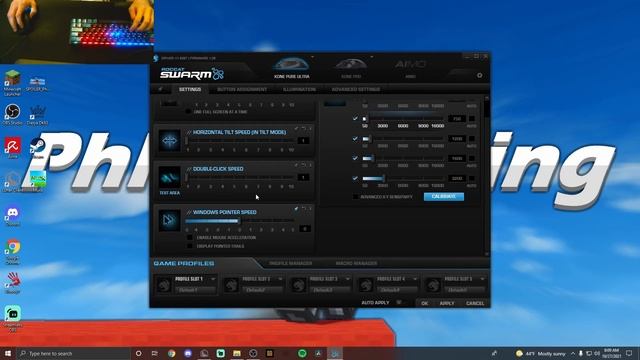The height and width of the screenshot is (360, 640).
Task: Expand Profile Slot 1 dropdown arrow
Action: [x=213, y=279]
